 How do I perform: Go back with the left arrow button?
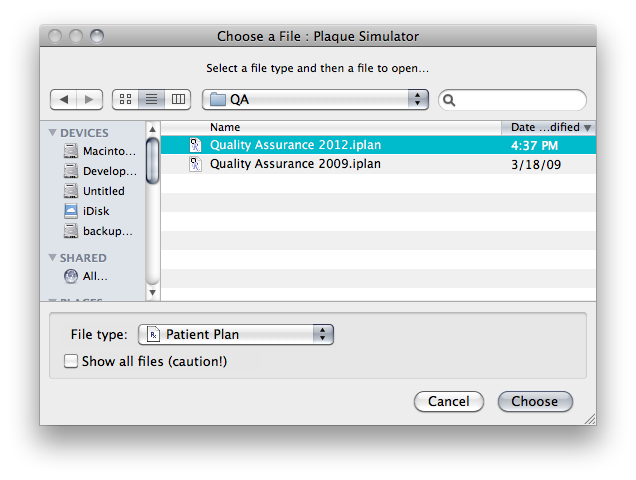click(63, 99)
